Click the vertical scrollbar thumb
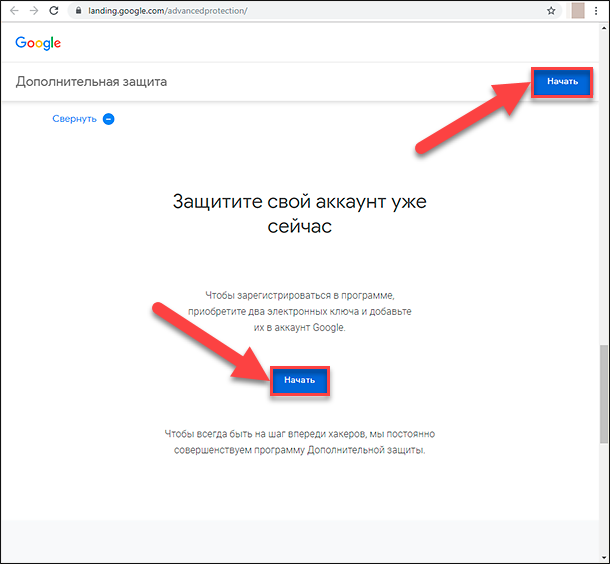 pyautogui.click(x=604, y=393)
